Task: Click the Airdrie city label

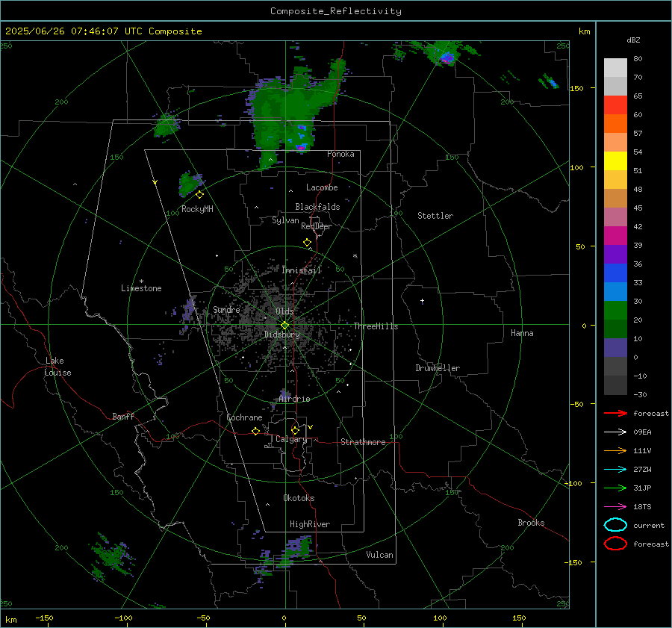Action: click(294, 399)
